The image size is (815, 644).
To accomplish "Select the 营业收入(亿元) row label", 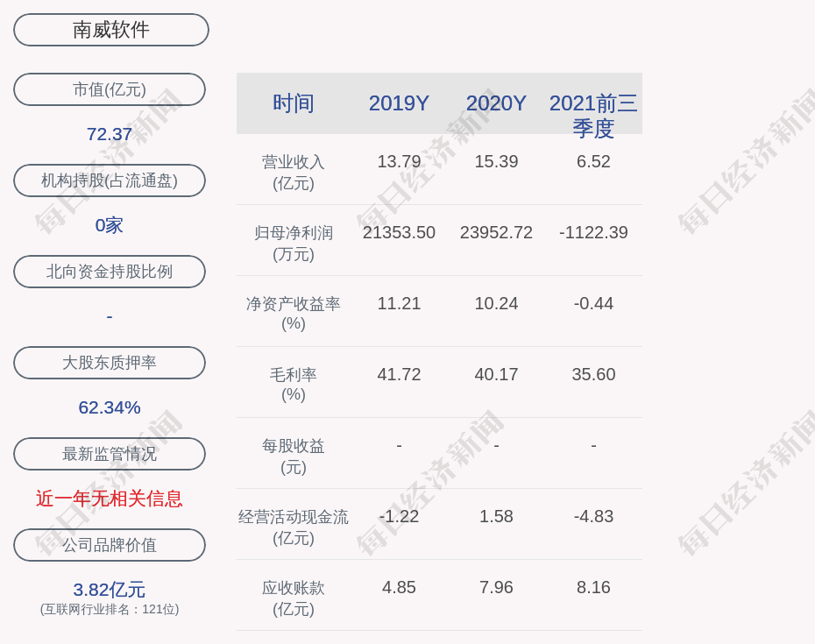I will point(294,173).
